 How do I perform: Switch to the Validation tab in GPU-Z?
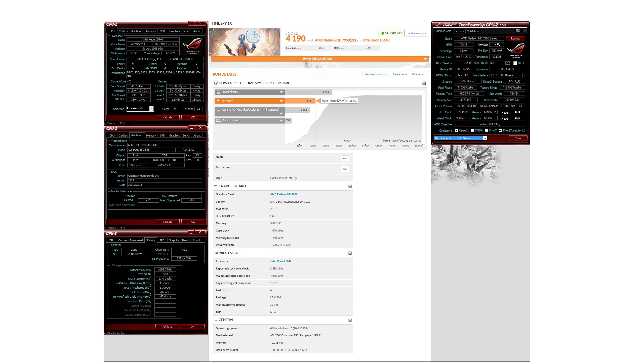pyautogui.click(x=473, y=31)
